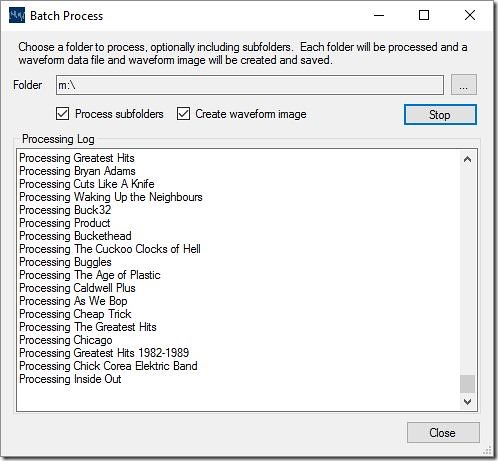Open folder browser with the ellipsis button

pyautogui.click(x=464, y=85)
